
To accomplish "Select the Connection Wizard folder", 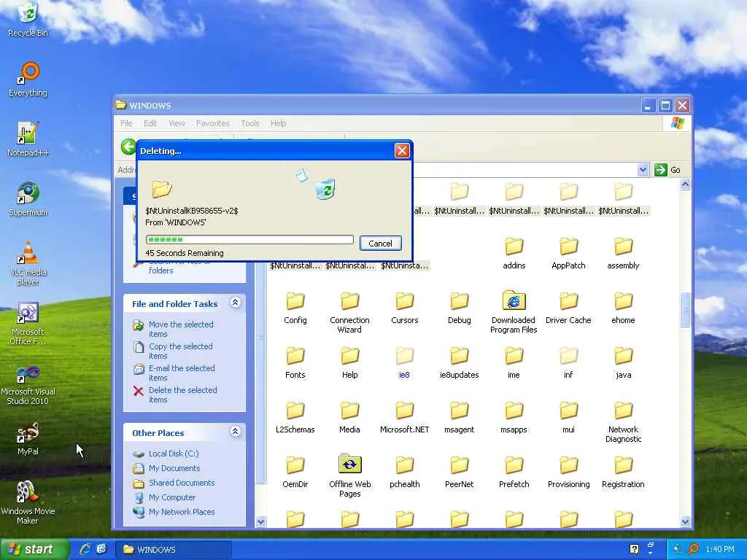I will coord(349,312).
